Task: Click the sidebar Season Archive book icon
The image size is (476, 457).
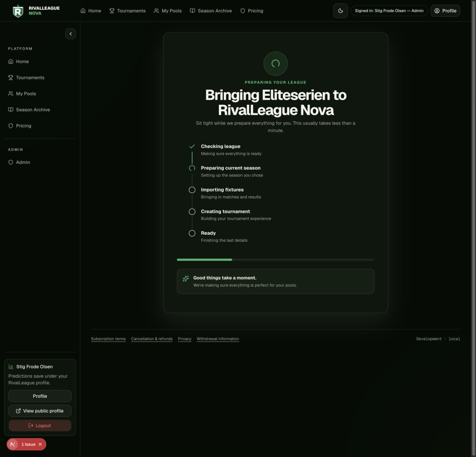Action: (11, 110)
